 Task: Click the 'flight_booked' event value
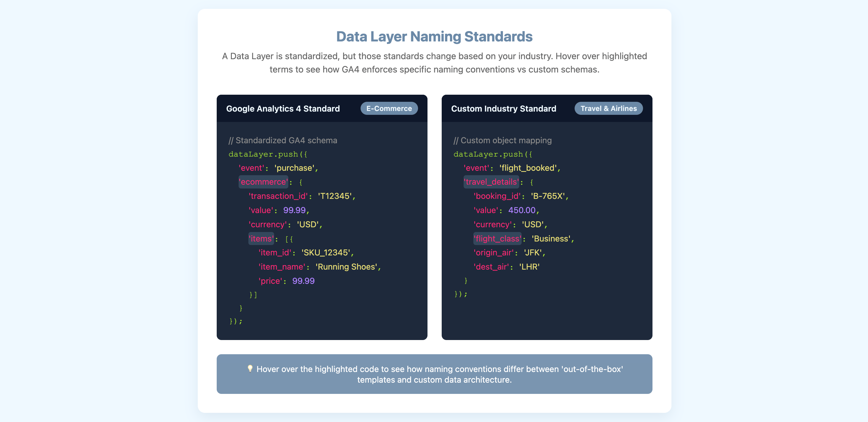(x=528, y=168)
